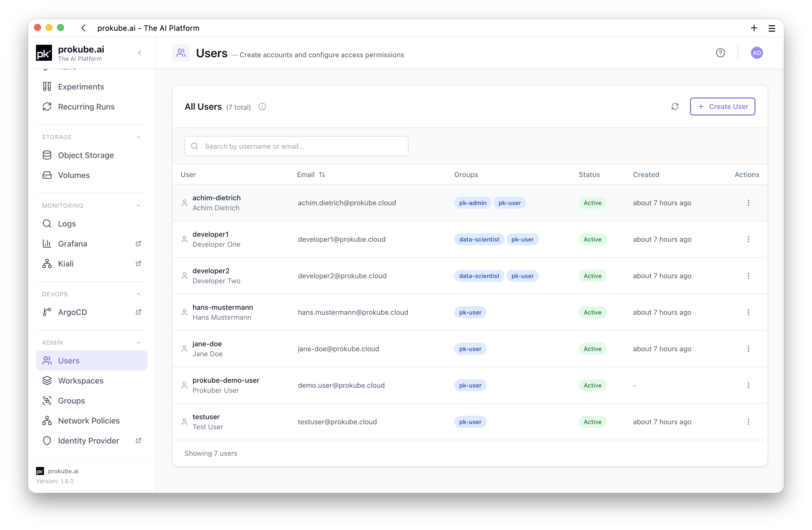This screenshot has height=530, width=812.
Task: Select the achim-dietrich username
Action: [x=216, y=197]
